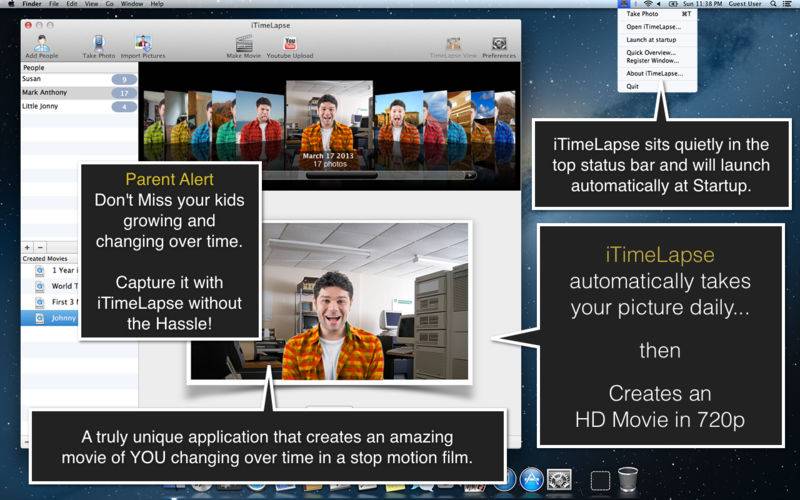Click the cover flow scrollbar thumb
The height and width of the screenshot is (500, 800).
tap(342, 176)
